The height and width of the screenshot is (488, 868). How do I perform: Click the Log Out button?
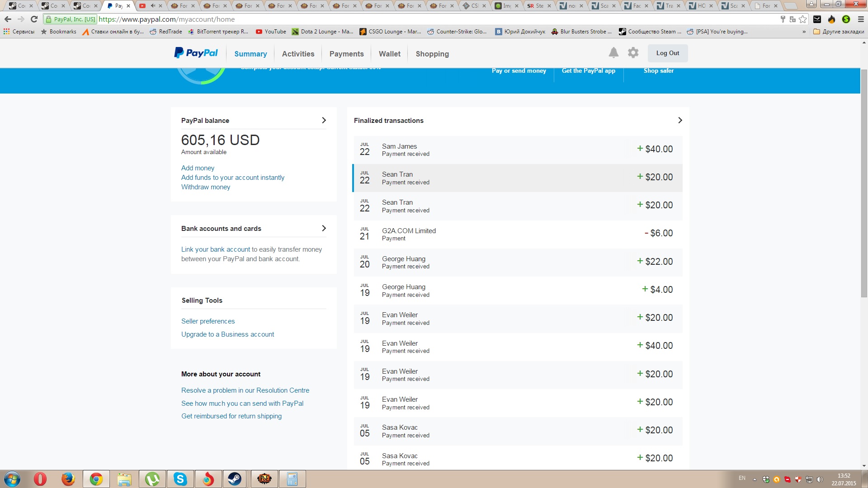coord(667,53)
